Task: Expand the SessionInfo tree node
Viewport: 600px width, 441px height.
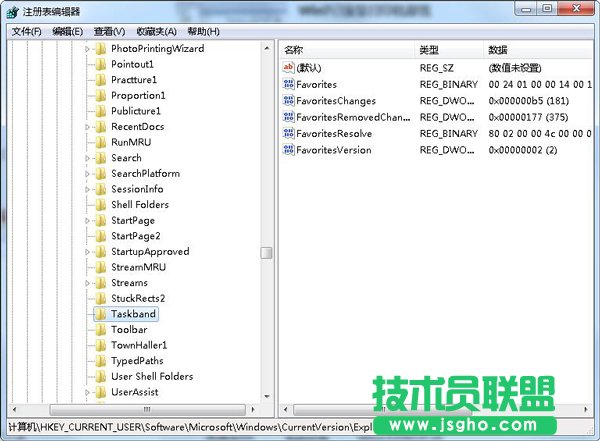Action: 87,190
